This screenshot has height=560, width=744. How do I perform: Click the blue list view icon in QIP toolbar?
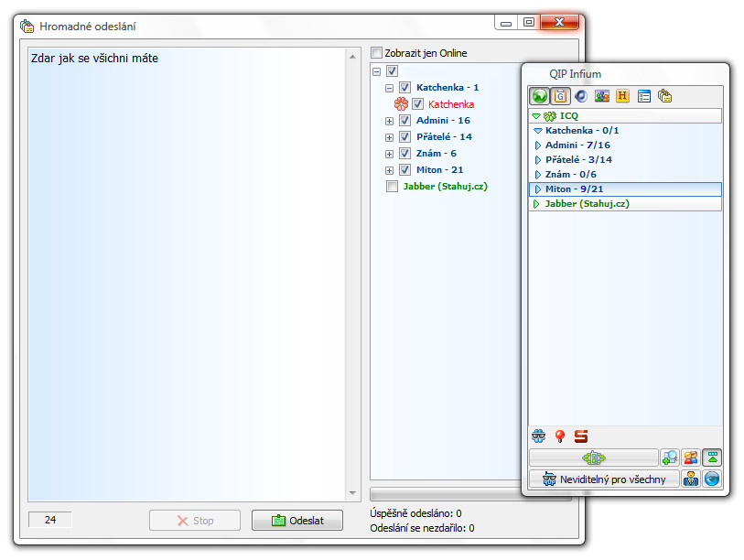[644, 96]
